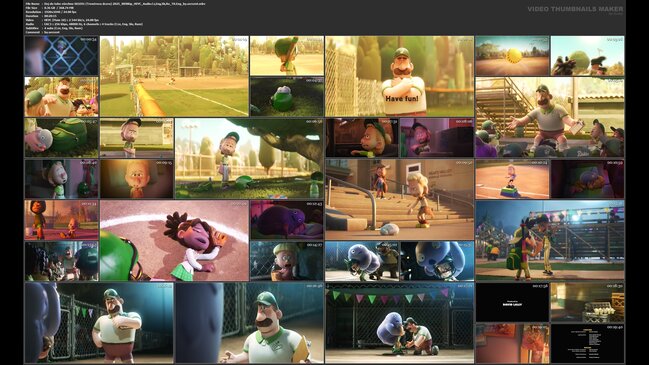Select thumbnail of coach sitting by the bleachers
Image resolution: width=649 pixels, height=365 pixels.
(550, 117)
